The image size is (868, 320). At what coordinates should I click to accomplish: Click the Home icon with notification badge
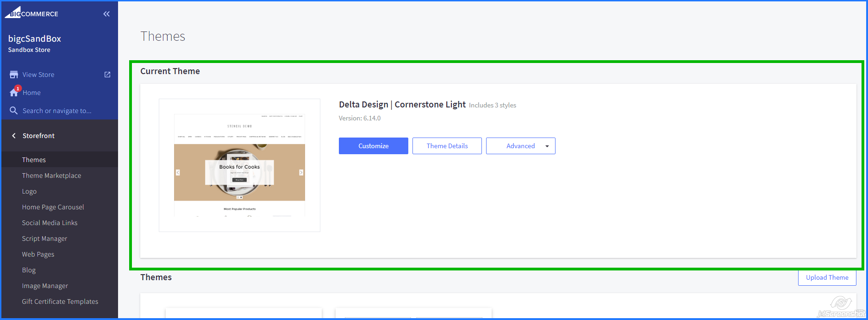point(14,92)
